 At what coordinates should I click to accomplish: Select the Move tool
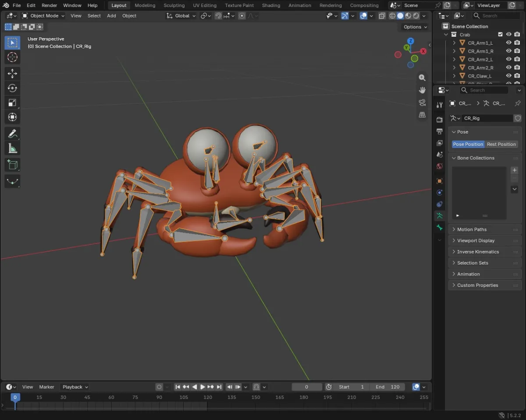12,74
